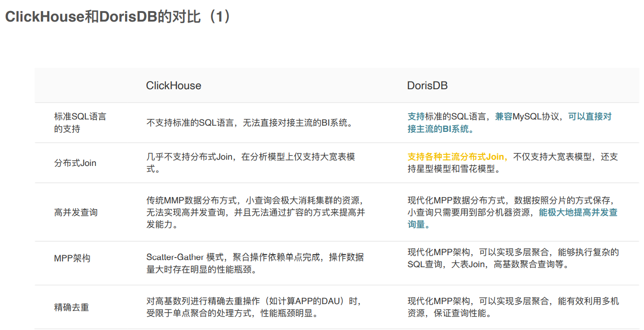The height and width of the screenshot is (330, 644).
Task: Click the row label '精确去重'
Action: pos(71,307)
